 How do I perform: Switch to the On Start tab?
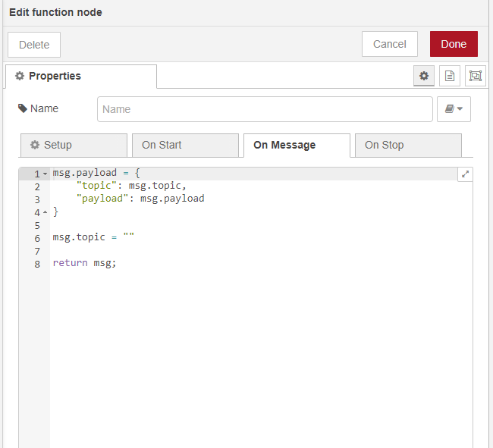185,145
